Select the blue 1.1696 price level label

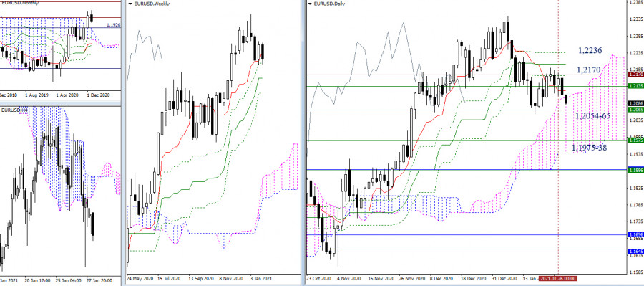tap(635, 234)
